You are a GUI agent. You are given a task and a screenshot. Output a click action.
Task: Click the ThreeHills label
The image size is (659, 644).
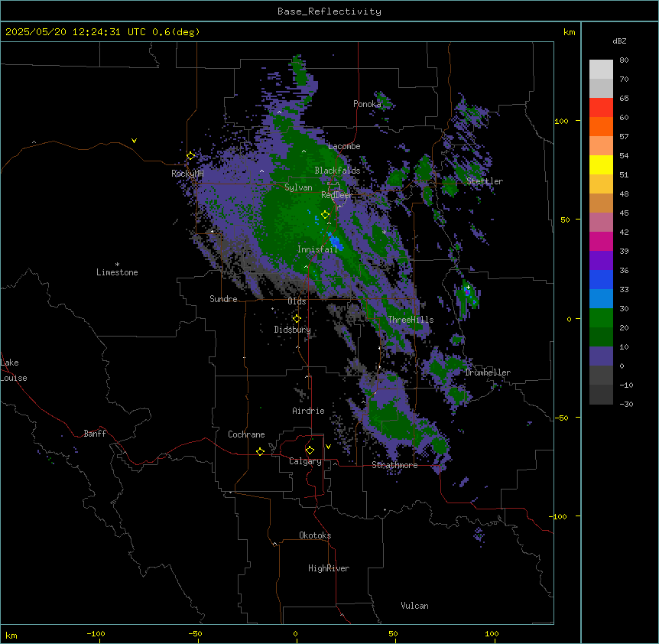[x=411, y=320]
